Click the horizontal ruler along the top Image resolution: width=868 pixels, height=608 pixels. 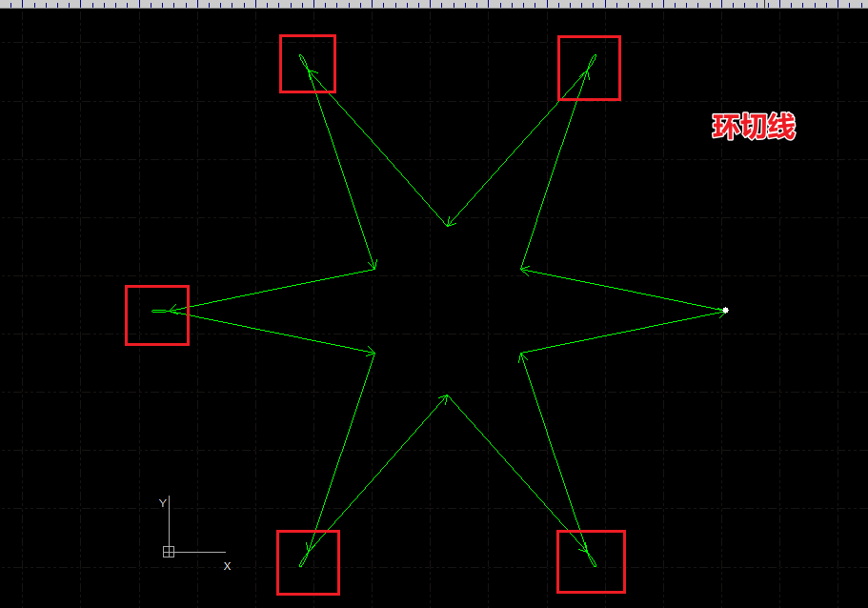tap(434, 4)
